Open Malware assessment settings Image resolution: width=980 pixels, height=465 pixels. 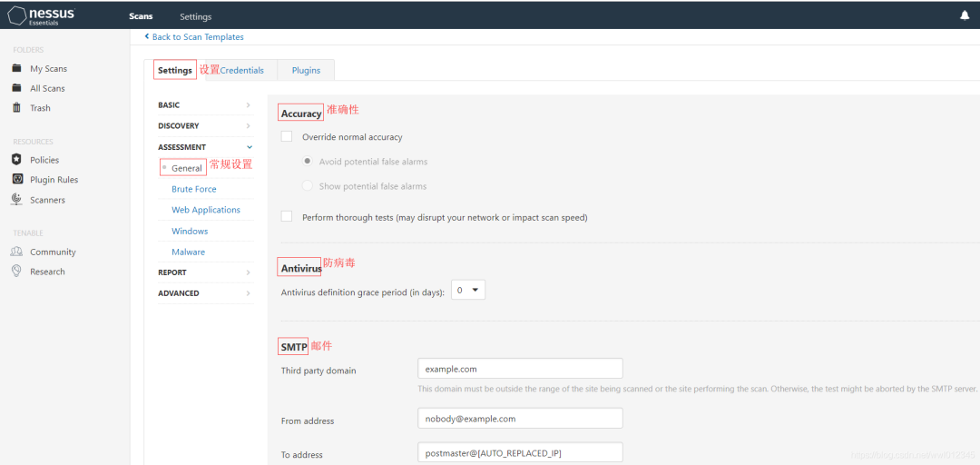click(x=188, y=252)
